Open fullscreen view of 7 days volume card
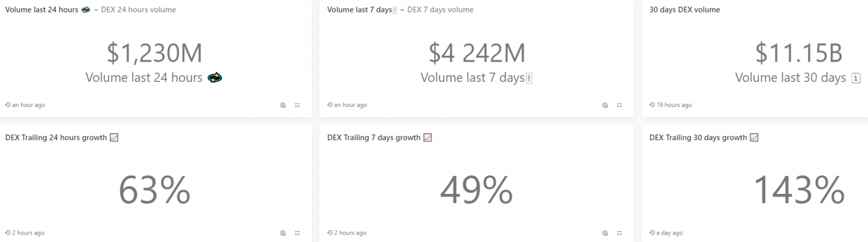 coord(619,105)
